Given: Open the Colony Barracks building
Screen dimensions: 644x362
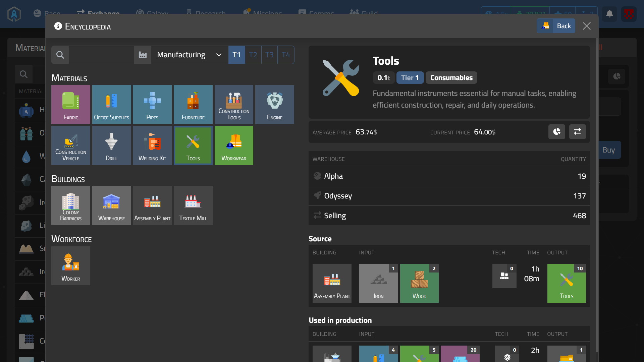Looking at the screenshot, I should pos(70,205).
